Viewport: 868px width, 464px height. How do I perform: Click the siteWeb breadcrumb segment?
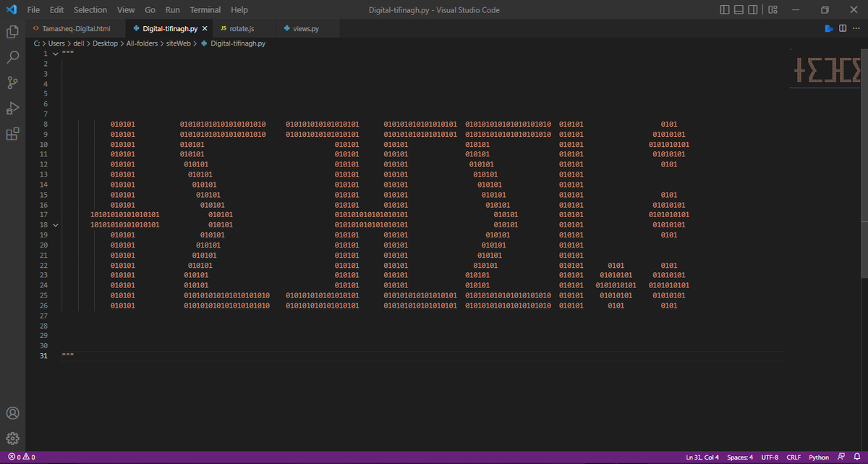tap(178, 43)
